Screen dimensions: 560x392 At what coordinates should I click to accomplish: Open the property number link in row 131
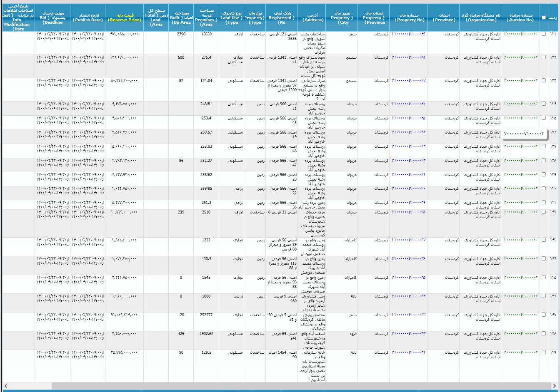(408, 34)
